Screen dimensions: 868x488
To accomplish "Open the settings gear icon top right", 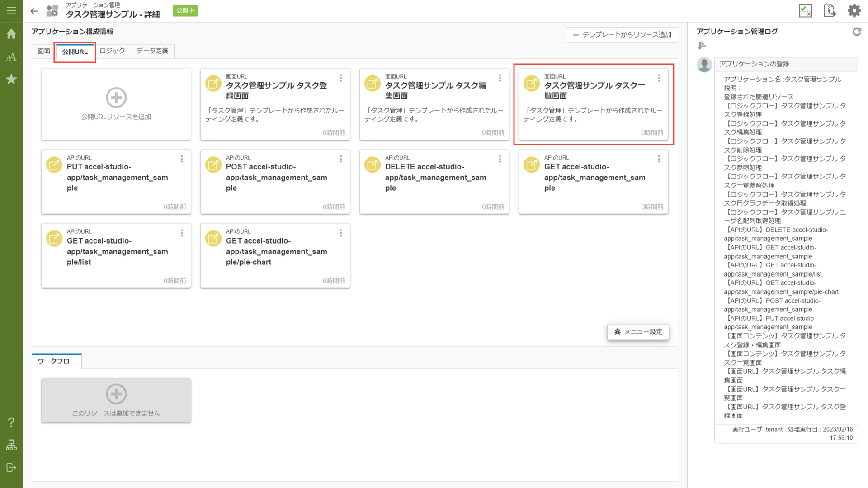I will click(854, 10).
